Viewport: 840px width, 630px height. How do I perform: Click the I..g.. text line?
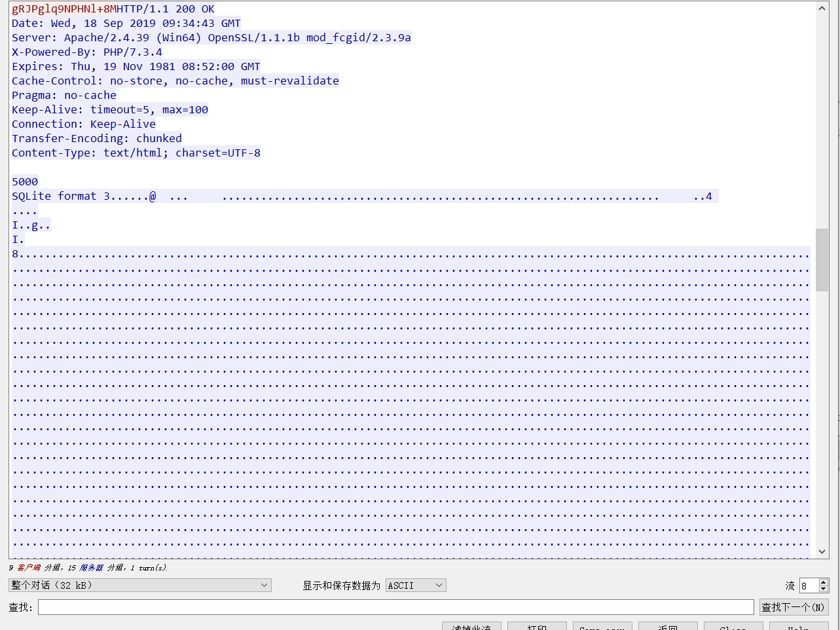pyautogui.click(x=31, y=225)
